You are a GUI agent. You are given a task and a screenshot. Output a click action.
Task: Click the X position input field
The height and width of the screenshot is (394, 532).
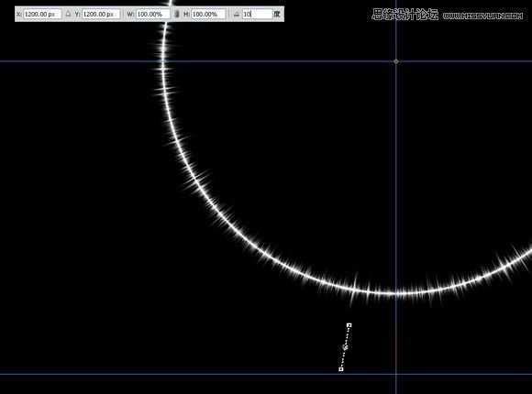pos(42,15)
